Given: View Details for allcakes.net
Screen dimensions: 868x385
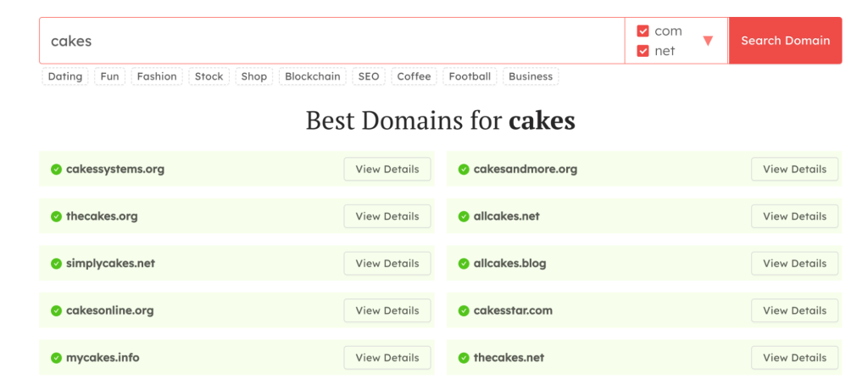Looking at the screenshot, I should [x=794, y=216].
